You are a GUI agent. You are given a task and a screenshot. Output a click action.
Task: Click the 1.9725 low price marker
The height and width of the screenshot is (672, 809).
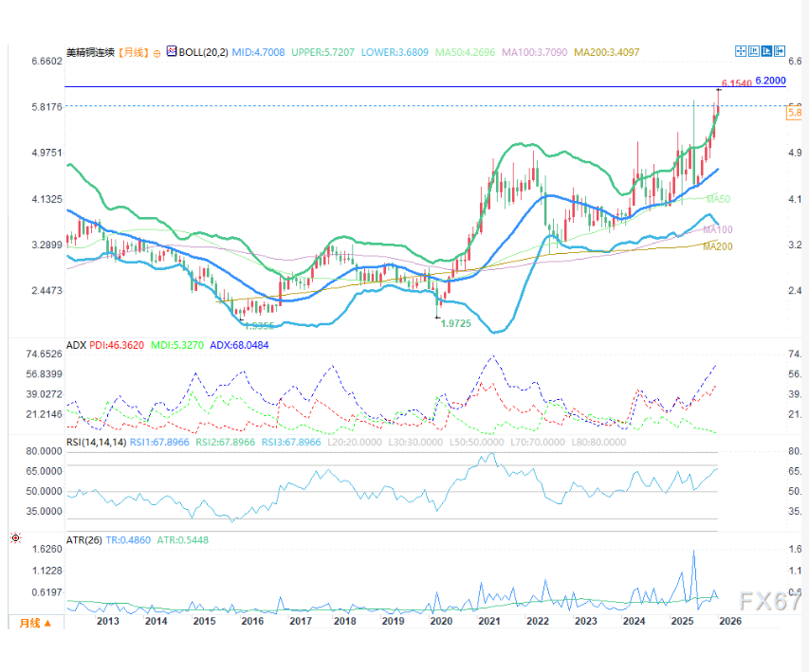451,321
